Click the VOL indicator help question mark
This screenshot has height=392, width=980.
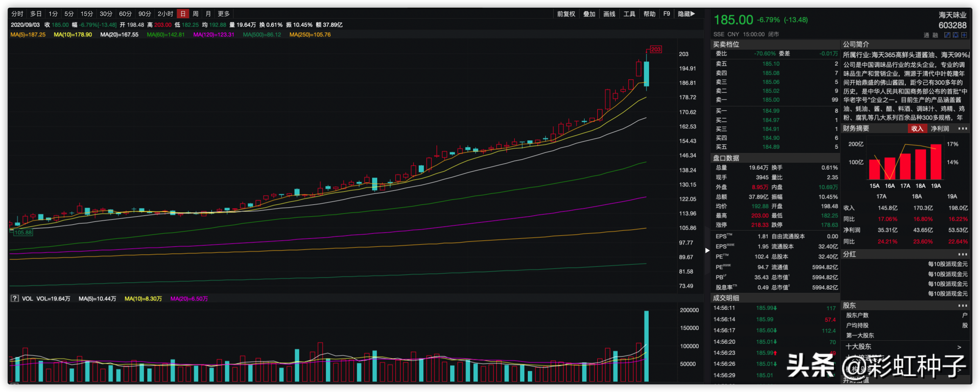[x=14, y=298]
